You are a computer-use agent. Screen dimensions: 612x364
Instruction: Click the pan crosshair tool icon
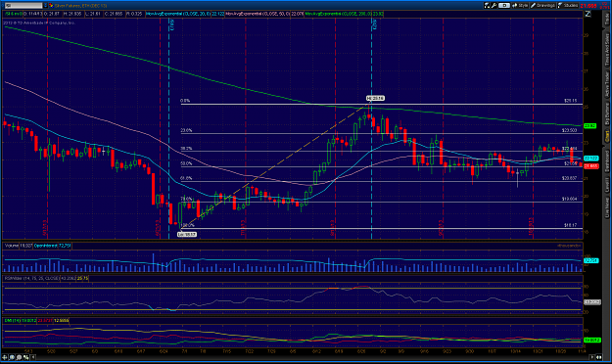(5, 357)
